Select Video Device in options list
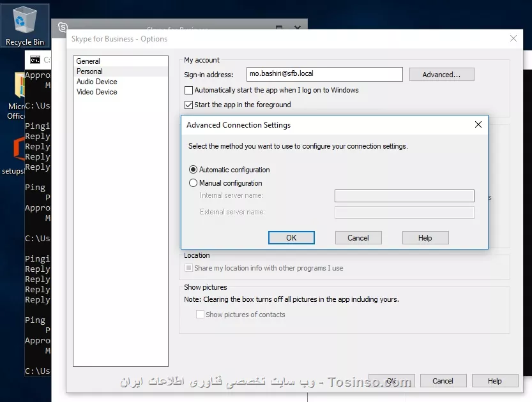The image size is (532, 402). [121, 92]
